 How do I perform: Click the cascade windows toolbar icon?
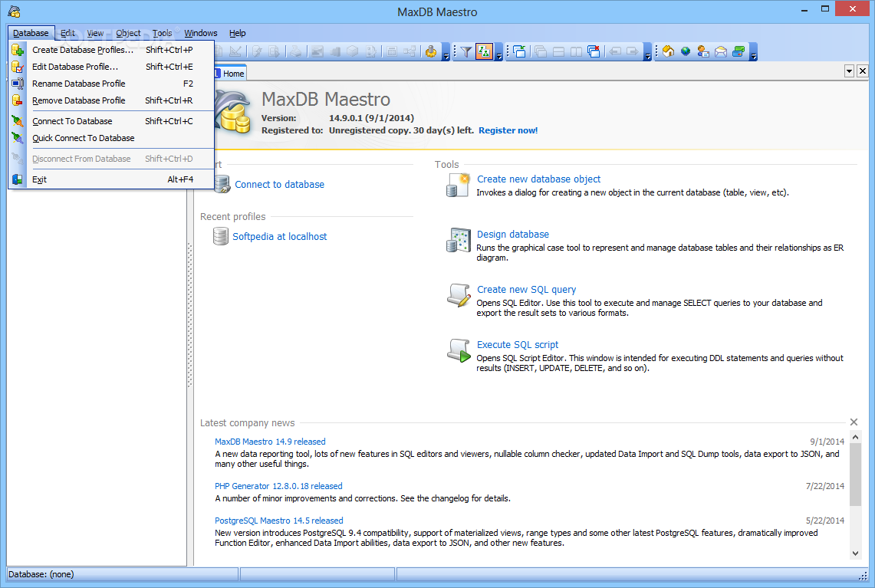point(541,52)
